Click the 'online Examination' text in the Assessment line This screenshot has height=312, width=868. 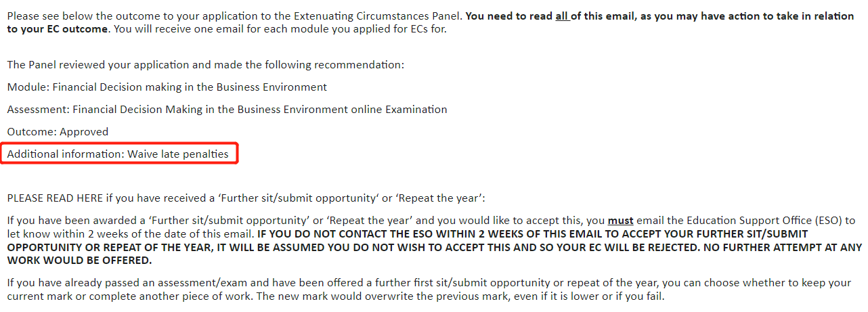coord(402,110)
